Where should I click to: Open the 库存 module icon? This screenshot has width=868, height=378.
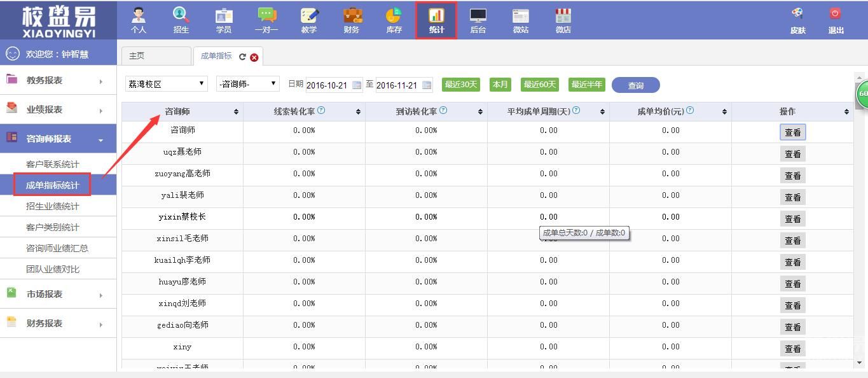(394, 20)
